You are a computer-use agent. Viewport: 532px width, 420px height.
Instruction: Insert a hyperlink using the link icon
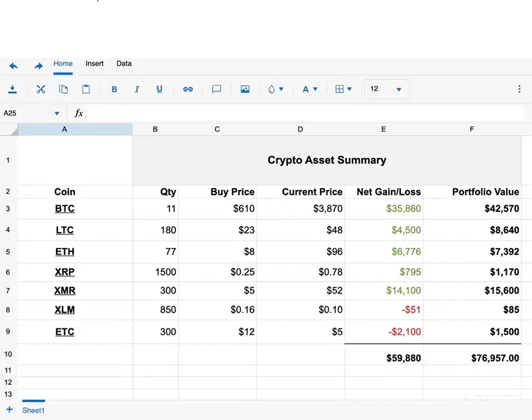click(188, 89)
